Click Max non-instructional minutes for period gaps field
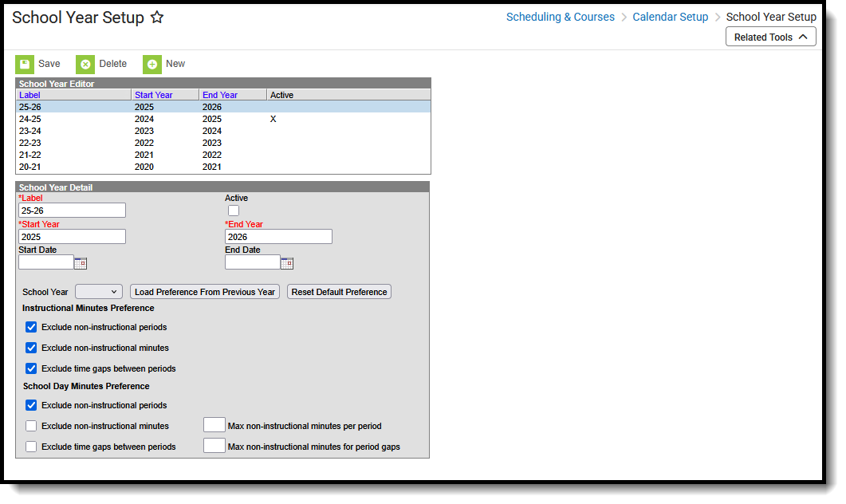846x504 pixels. point(214,446)
